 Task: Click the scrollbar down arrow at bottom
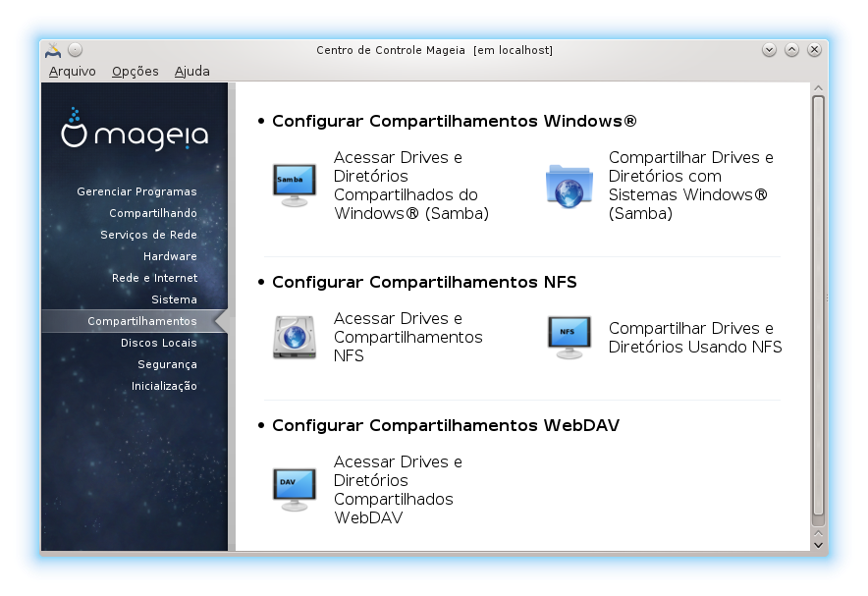pyautogui.click(x=818, y=545)
